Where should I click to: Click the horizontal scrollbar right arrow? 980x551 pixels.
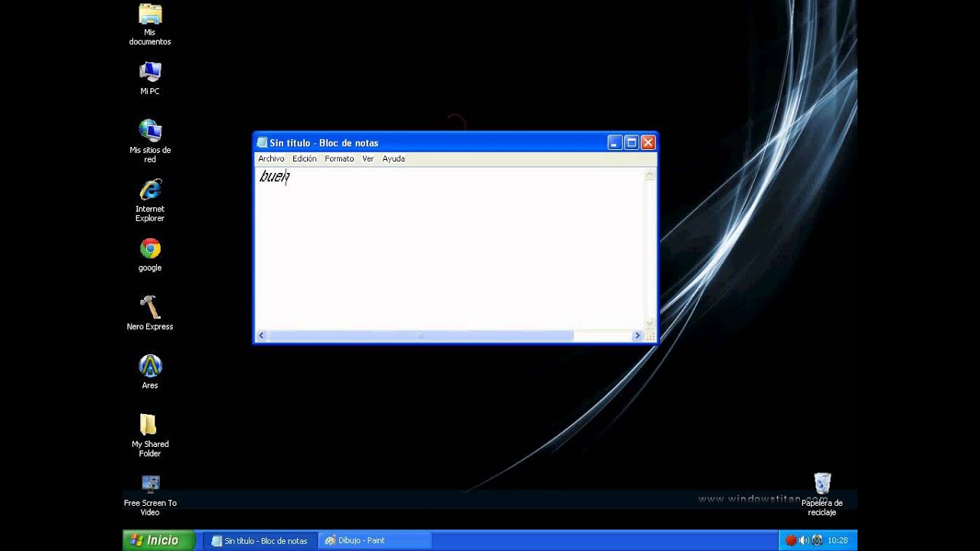637,336
